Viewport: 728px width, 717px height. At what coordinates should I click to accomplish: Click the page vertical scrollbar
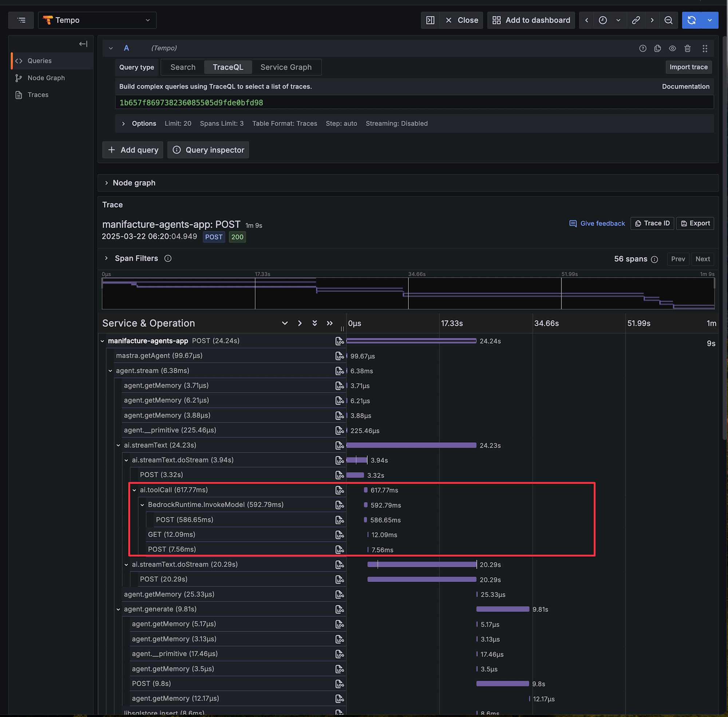[725, 237]
